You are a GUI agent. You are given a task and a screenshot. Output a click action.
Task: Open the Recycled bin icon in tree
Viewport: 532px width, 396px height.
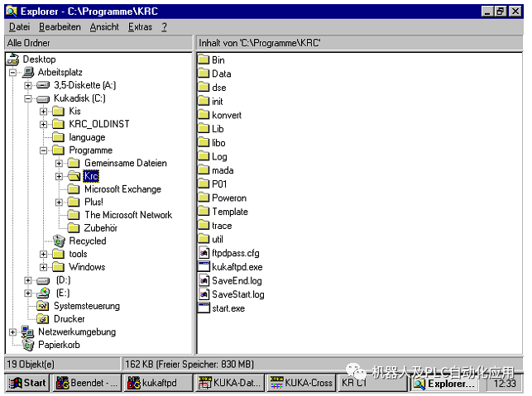59,241
